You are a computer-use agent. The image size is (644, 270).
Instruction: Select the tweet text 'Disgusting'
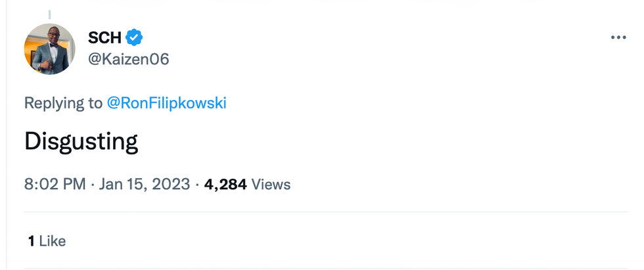pyautogui.click(x=81, y=142)
